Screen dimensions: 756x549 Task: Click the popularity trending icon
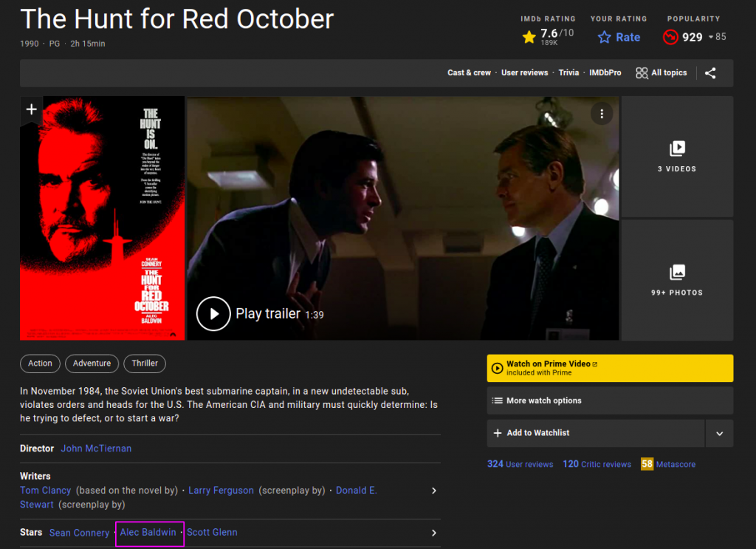point(670,37)
